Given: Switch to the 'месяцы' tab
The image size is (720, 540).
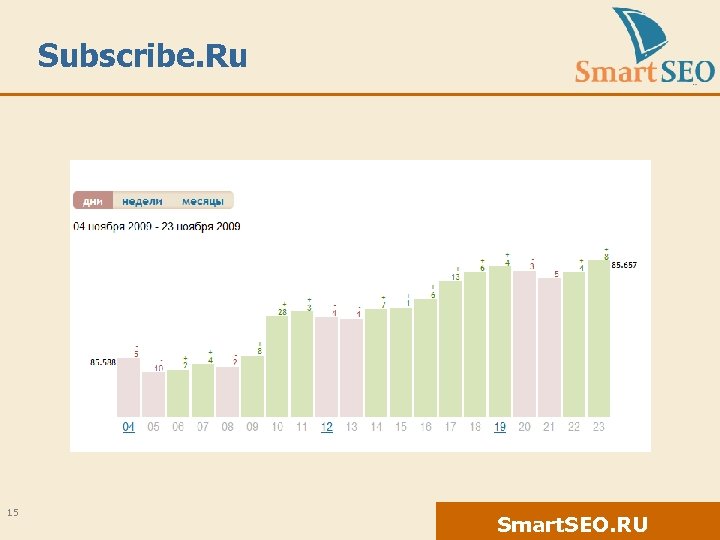Looking at the screenshot, I should click(202, 201).
